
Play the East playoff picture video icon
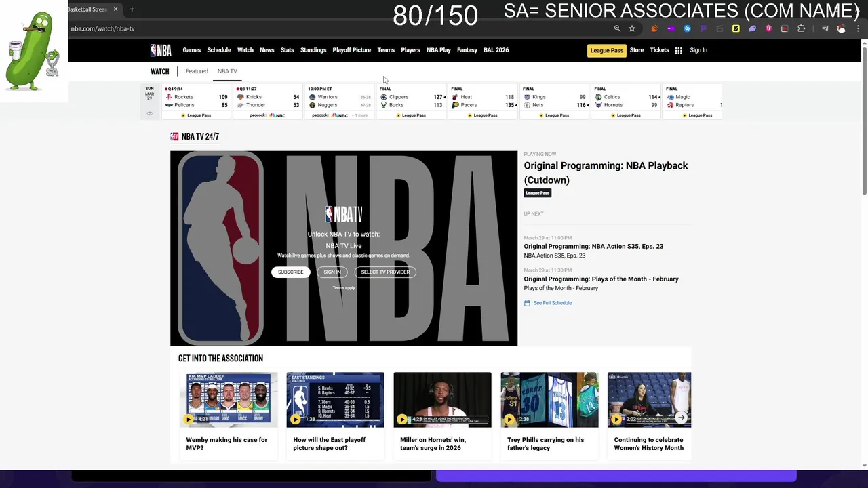click(x=295, y=420)
